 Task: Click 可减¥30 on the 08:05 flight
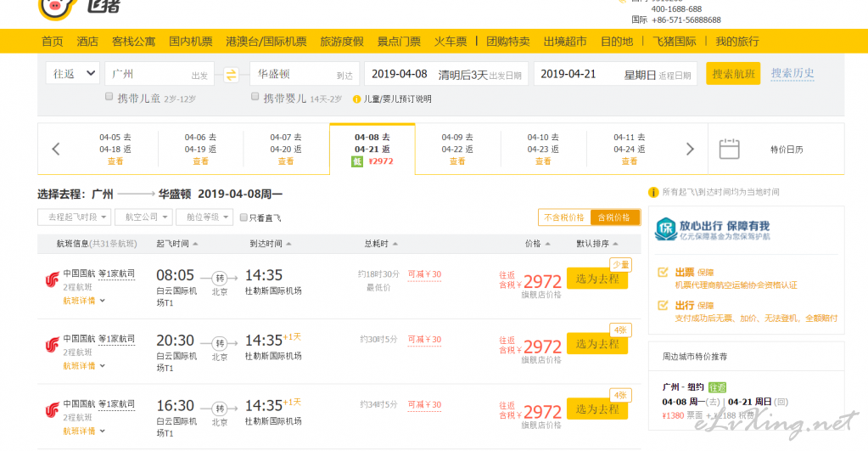coord(424,274)
